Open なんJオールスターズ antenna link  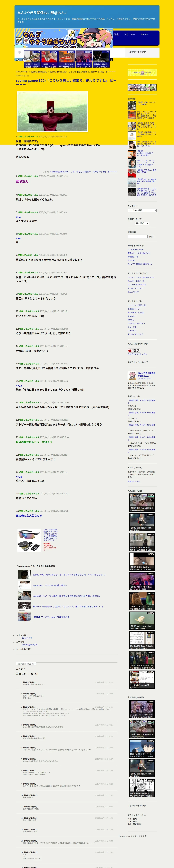[136, 281]
